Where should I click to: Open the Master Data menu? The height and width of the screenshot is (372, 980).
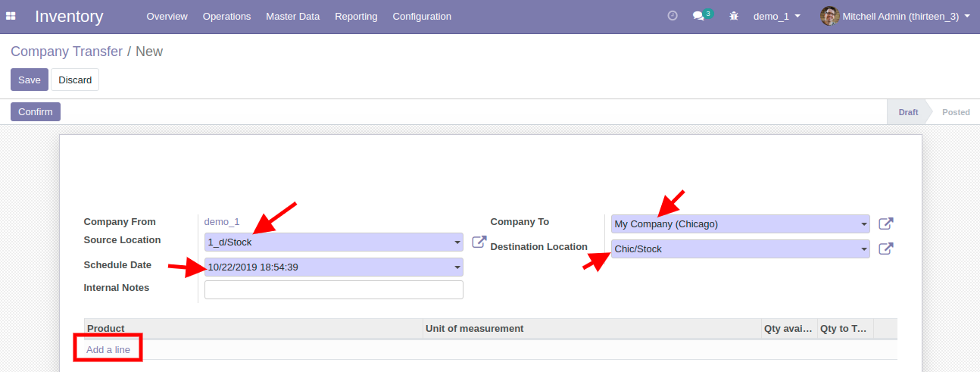[x=292, y=16]
